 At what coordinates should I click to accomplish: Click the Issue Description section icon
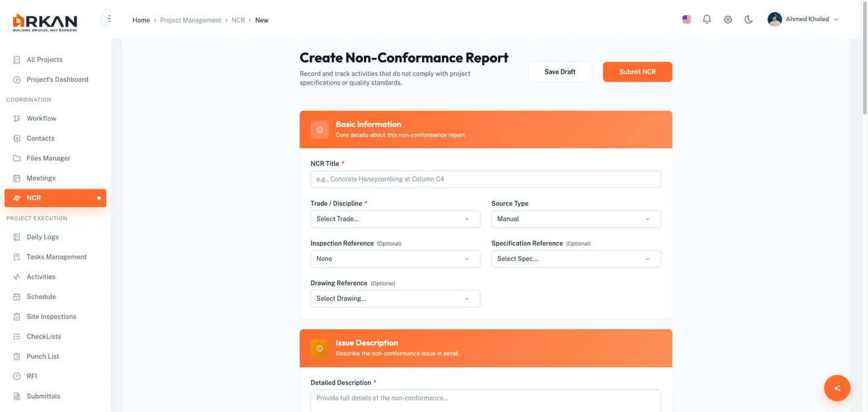click(319, 348)
